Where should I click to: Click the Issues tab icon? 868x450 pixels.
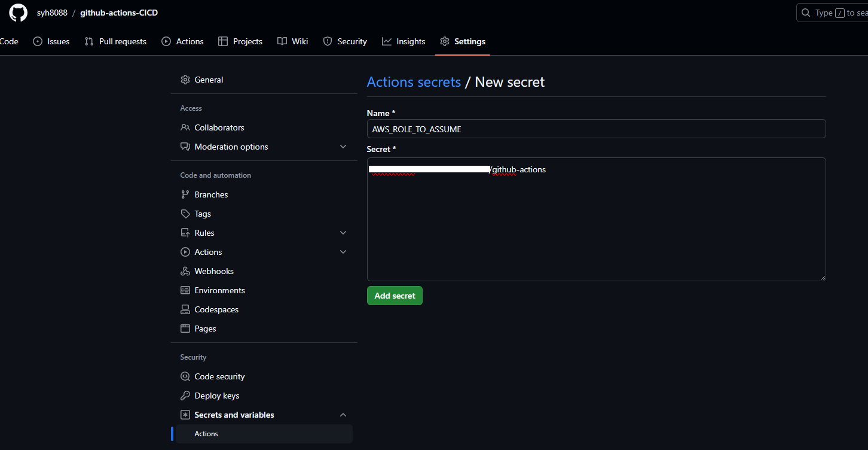tap(38, 41)
